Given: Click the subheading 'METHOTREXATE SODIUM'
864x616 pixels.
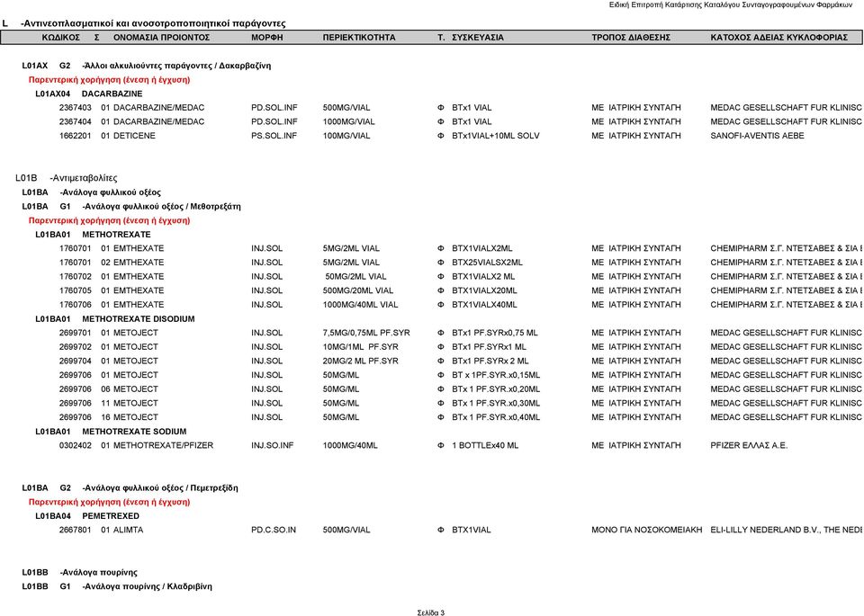Looking at the screenshot, I should click(x=134, y=432).
